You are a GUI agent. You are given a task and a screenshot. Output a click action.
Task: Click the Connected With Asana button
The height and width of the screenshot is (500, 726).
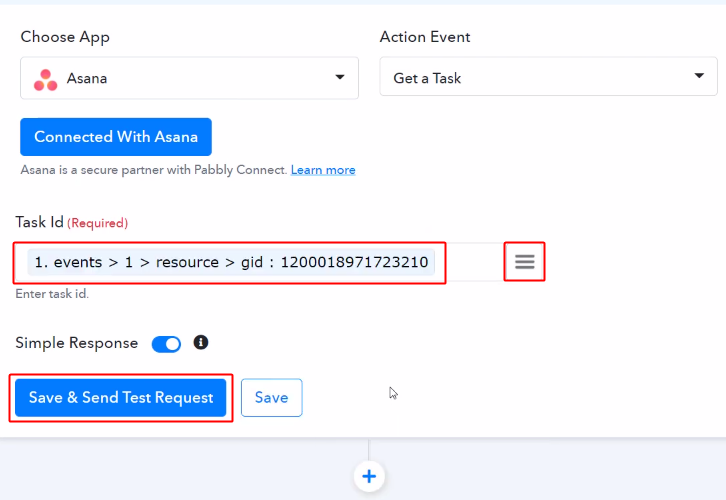(116, 137)
